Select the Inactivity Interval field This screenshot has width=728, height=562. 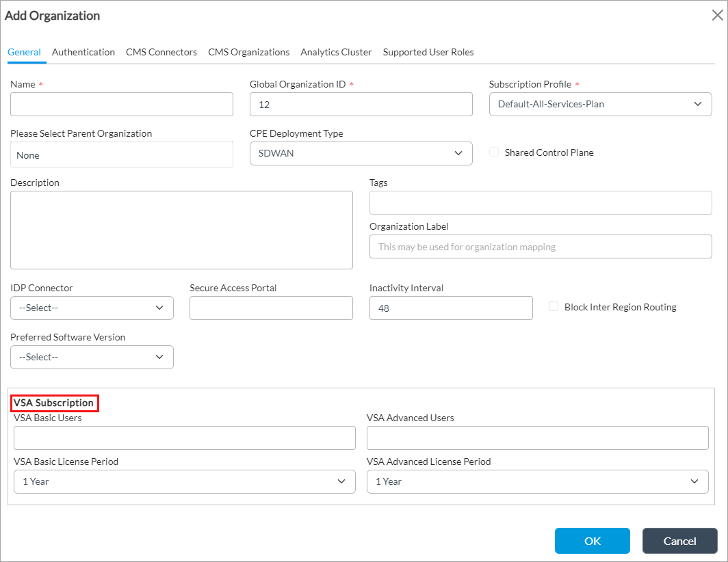pos(450,308)
